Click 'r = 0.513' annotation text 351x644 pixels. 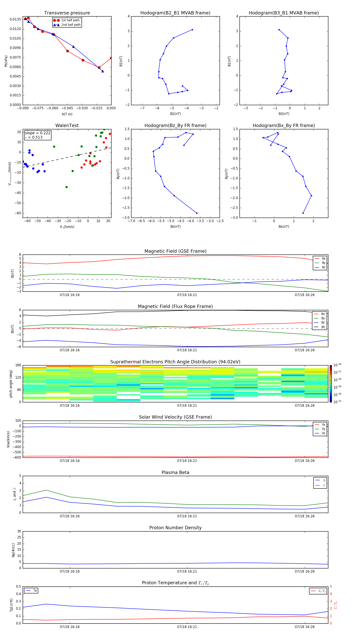point(34,137)
